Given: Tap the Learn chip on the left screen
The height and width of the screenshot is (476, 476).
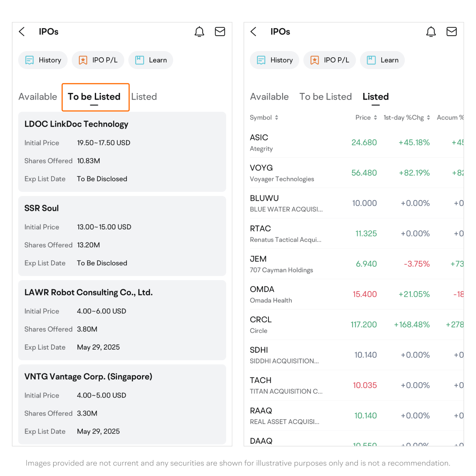Looking at the screenshot, I should (151, 60).
